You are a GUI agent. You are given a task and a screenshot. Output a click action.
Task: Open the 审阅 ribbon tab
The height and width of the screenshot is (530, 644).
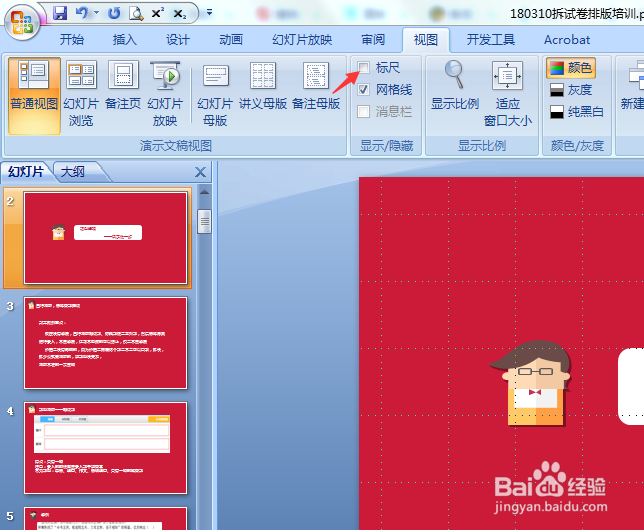pos(373,40)
